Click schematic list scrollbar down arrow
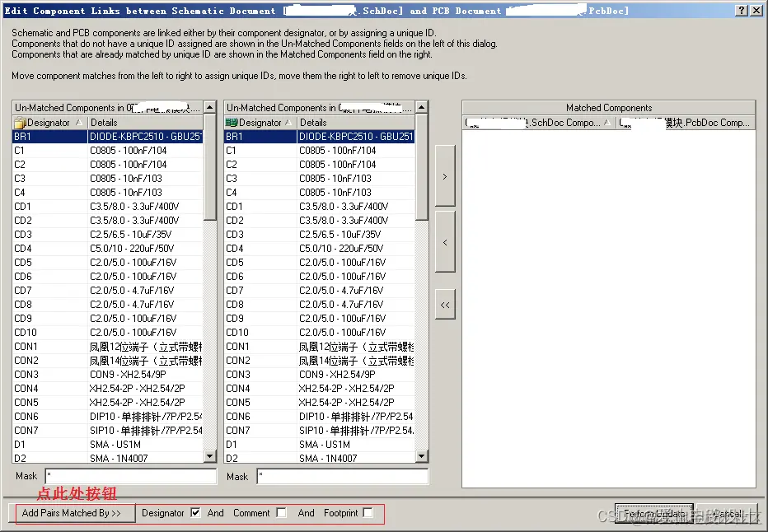The image size is (768, 532). [x=209, y=456]
